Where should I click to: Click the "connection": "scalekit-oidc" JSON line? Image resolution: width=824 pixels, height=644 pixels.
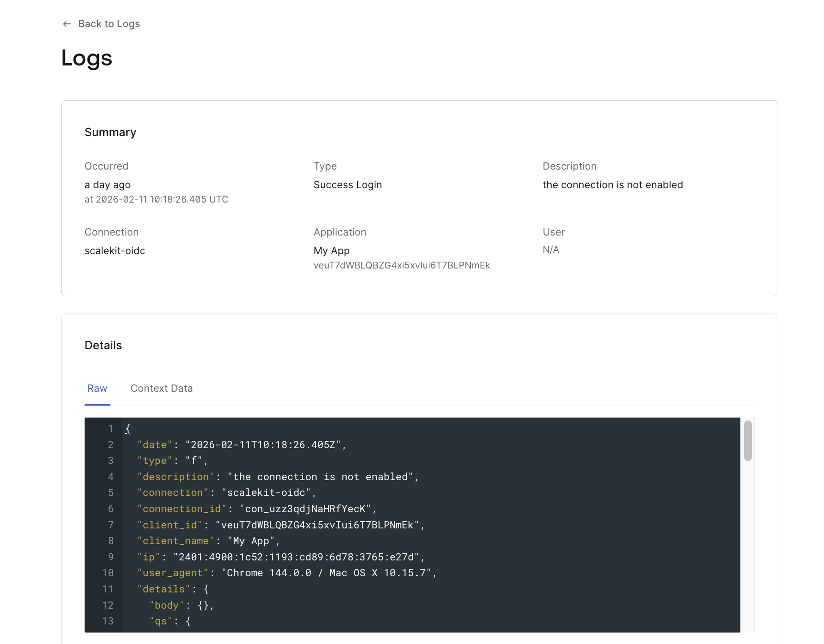tap(227, 493)
